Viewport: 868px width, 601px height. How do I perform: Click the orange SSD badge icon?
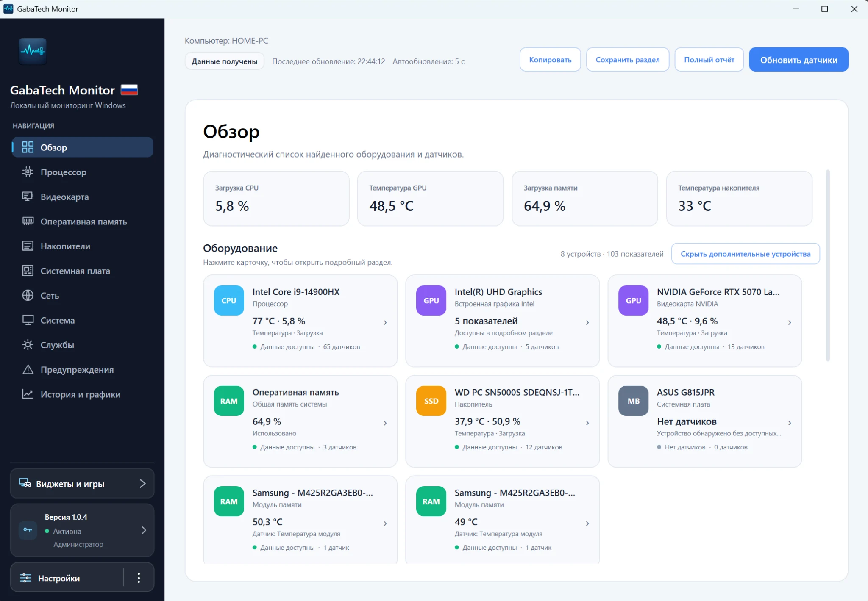[431, 401]
